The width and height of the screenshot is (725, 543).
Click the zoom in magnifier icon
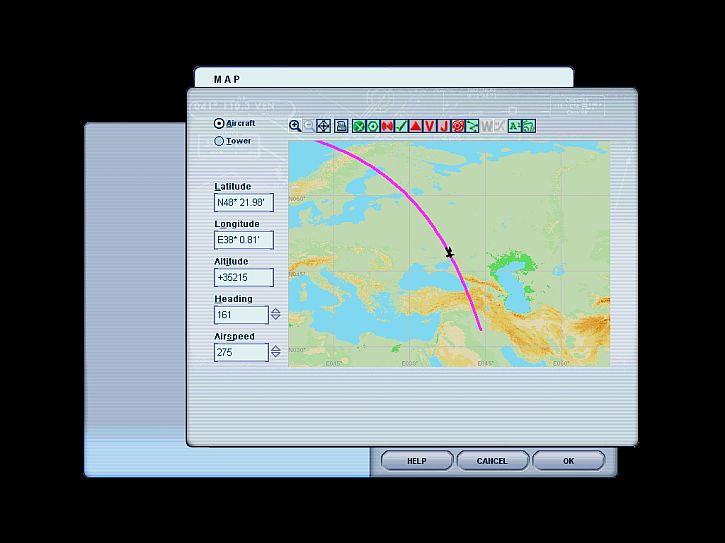click(x=295, y=126)
